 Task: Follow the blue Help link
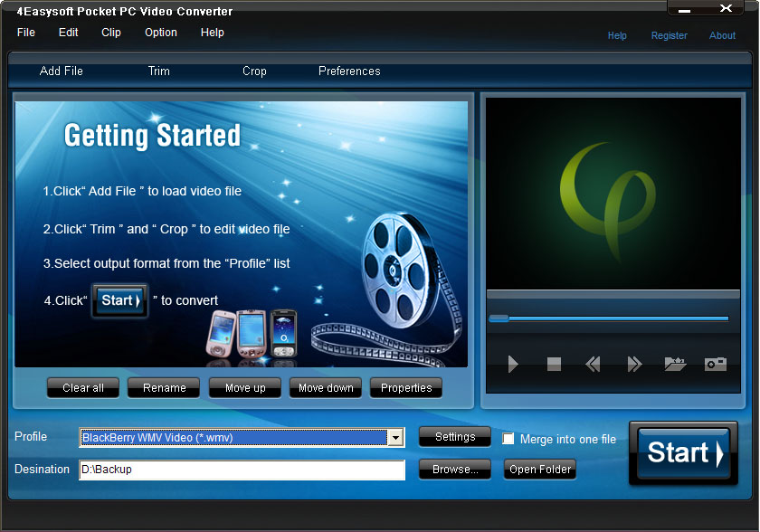coord(617,35)
